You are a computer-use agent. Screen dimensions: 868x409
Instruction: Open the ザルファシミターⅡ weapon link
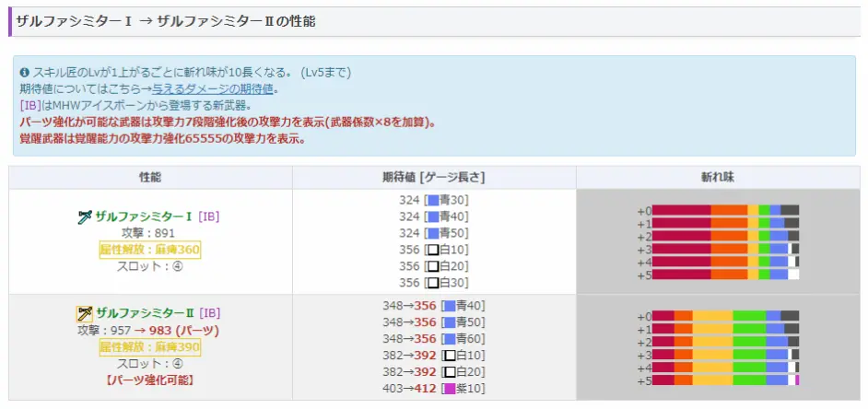(145, 313)
